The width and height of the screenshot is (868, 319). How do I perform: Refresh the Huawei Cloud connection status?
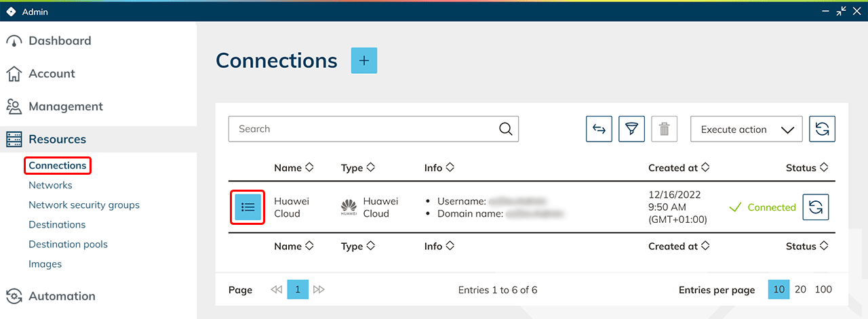click(x=815, y=207)
